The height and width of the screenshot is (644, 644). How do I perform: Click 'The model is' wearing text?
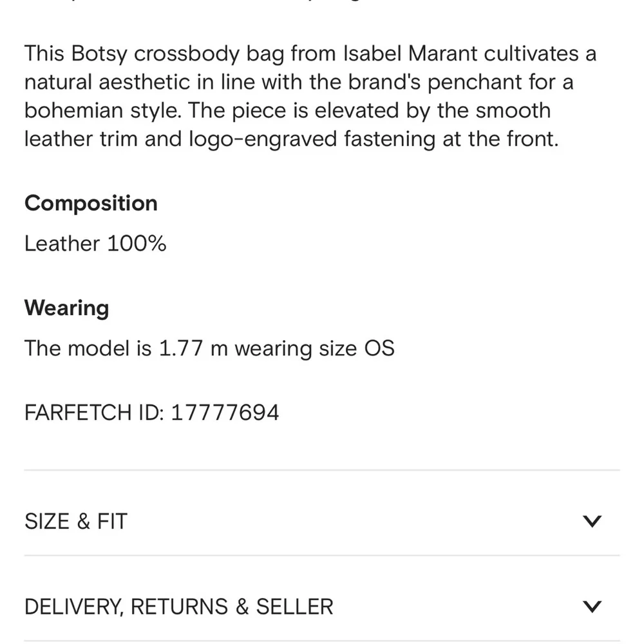click(88, 348)
